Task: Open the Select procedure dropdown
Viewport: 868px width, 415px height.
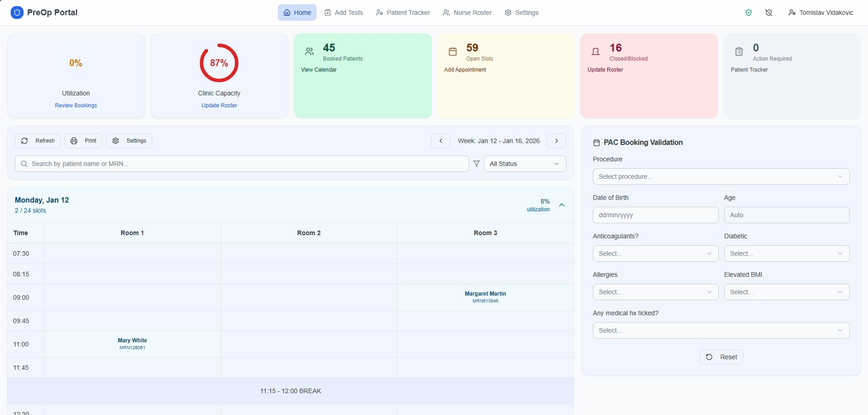Action: [721, 177]
